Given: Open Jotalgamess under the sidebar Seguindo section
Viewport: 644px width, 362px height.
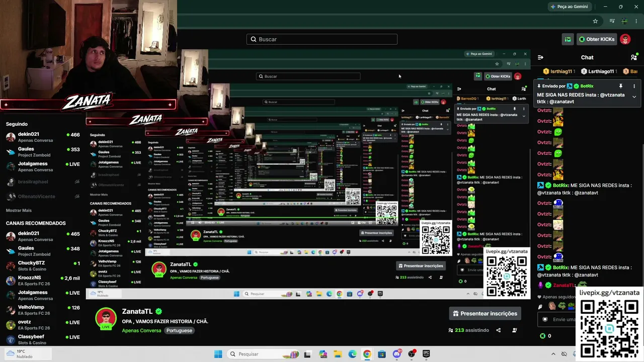Looking at the screenshot, I should (43, 166).
